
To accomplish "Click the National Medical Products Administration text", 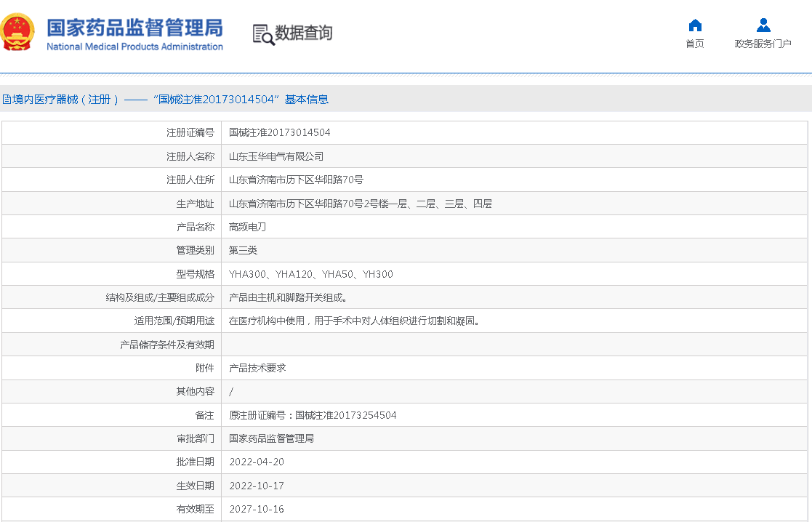I will pyautogui.click(x=134, y=47).
